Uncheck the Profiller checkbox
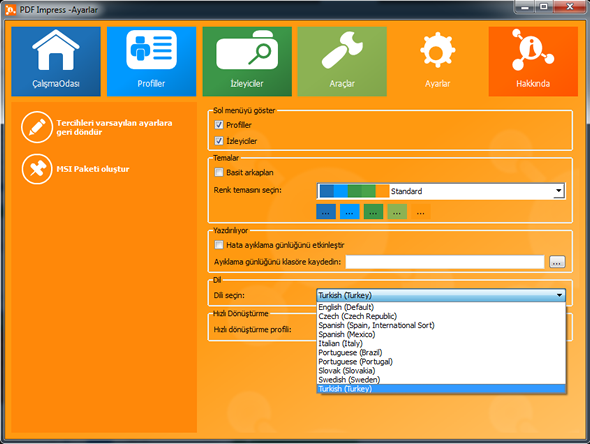 (219, 125)
